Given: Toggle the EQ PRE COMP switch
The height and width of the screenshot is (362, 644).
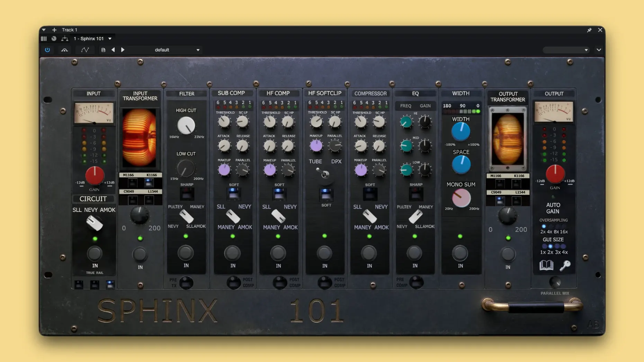Looking at the screenshot, I should (416, 282).
